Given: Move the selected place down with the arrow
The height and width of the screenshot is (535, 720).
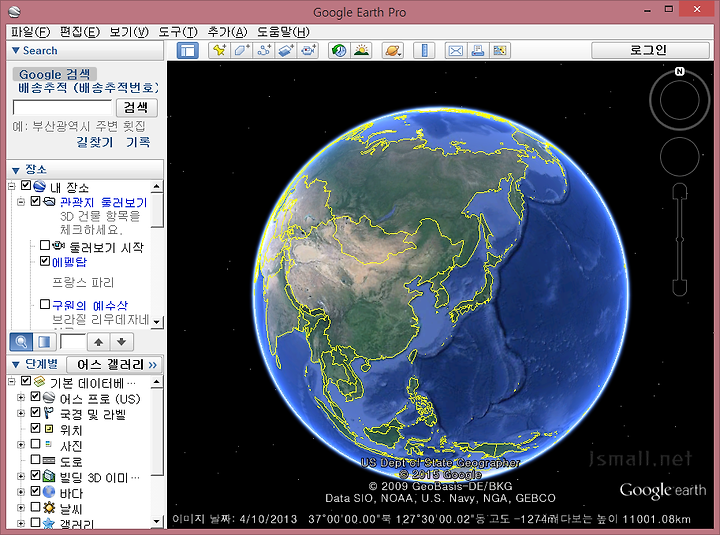Looking at the screenshot, I should coord(122,342).
